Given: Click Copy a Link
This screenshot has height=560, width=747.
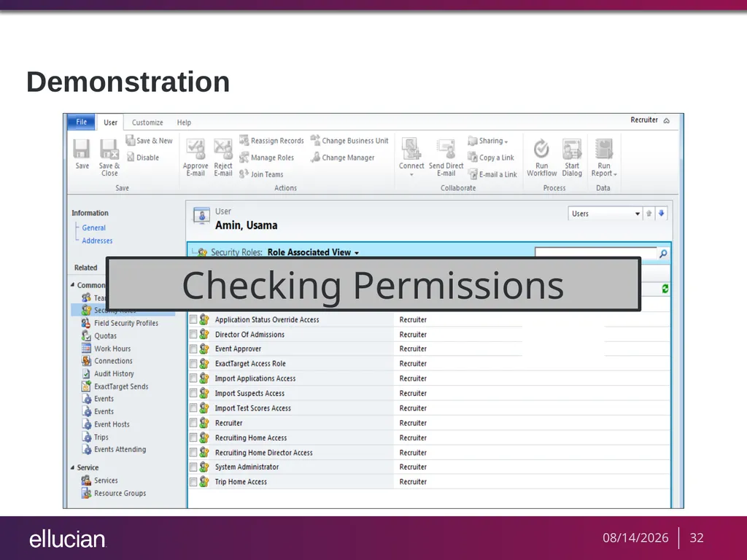Looking at the screenshot, I should 491,157.
